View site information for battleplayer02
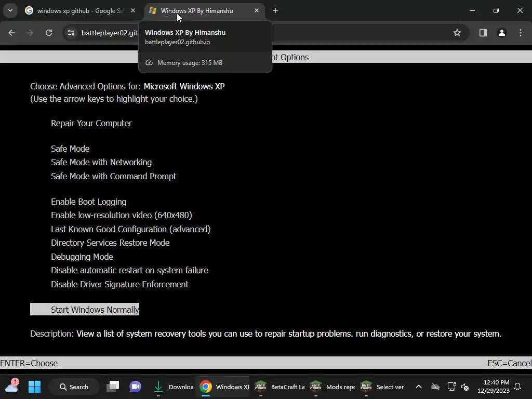This screenshot has height=399, width=532. point(71,33)
